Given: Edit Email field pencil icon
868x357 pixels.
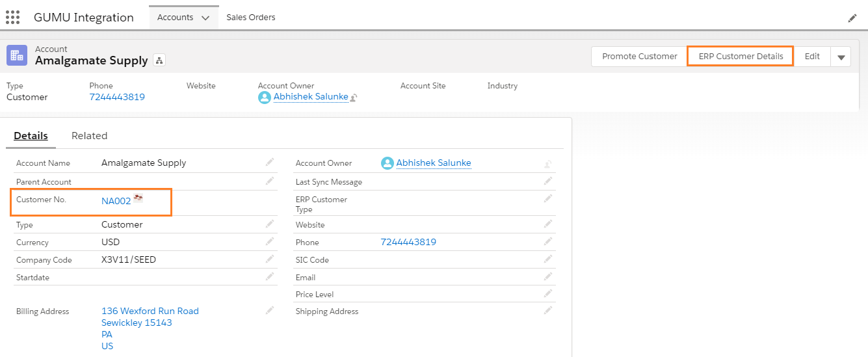Looking at the screenshot, I should [548, 276].
